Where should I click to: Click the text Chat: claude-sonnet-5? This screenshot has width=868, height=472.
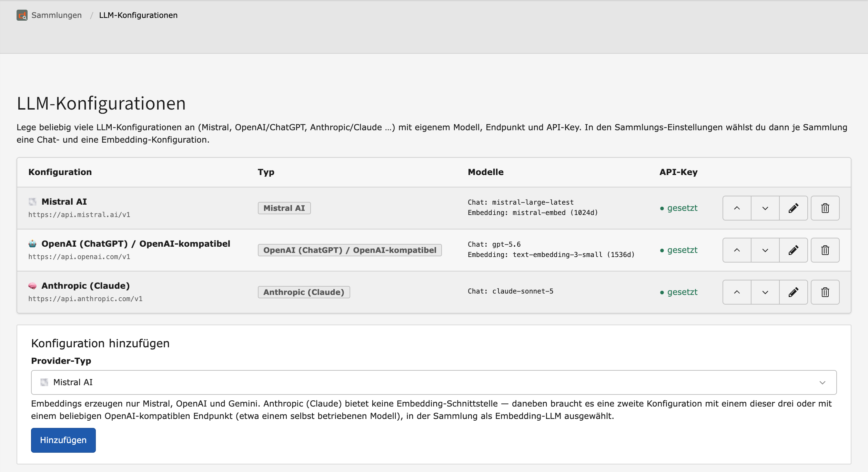511,291
